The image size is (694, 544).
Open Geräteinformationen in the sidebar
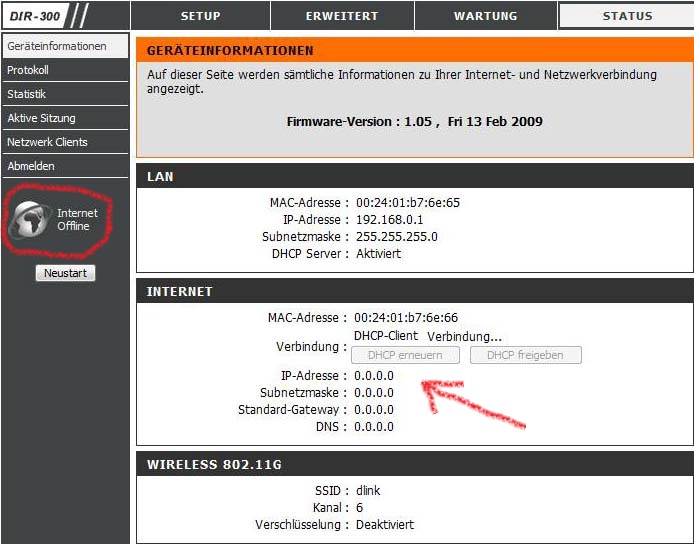point(66,46)
